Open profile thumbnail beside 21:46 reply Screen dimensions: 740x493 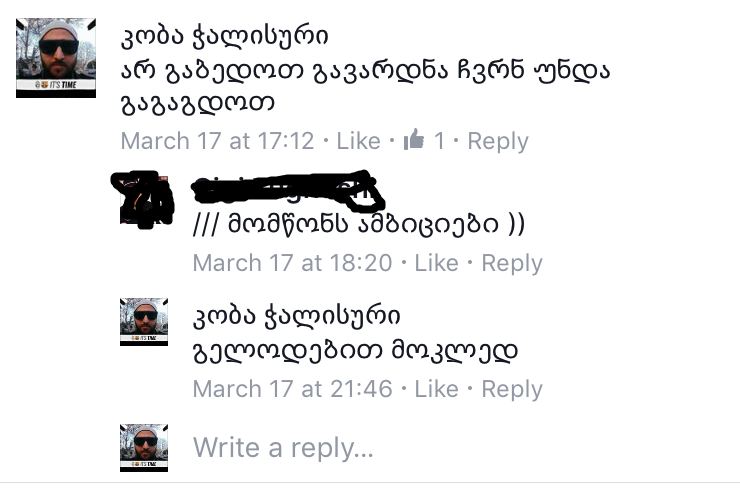[x=144, y=322]
